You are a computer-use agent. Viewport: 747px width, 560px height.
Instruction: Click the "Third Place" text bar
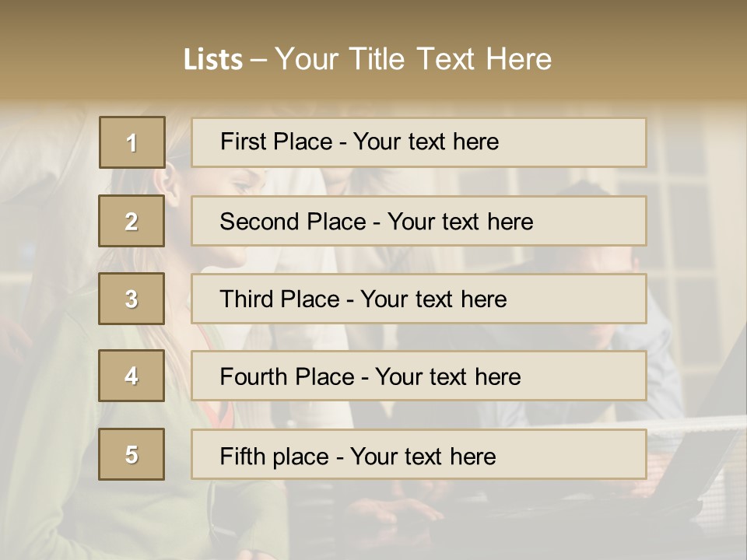click(419, 299)
